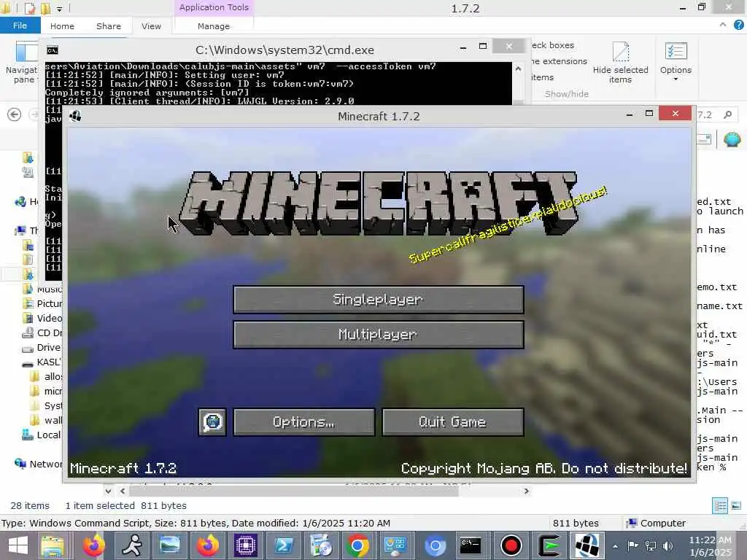This screenshot has width=747, height=560.
Task: Go back with Explorer Back arrow
Action: (x=15, y=114)
